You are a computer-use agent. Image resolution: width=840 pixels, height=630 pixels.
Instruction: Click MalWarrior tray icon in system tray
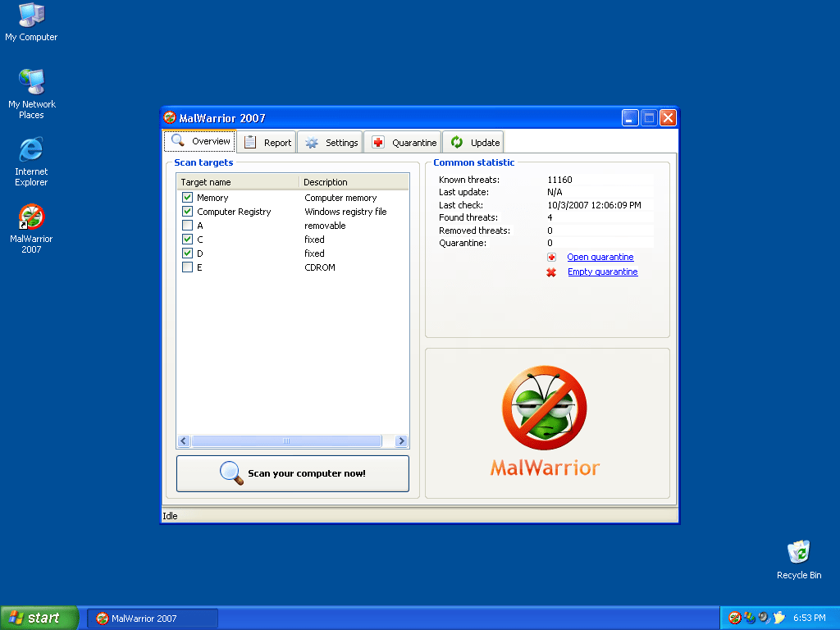[735, 618]
